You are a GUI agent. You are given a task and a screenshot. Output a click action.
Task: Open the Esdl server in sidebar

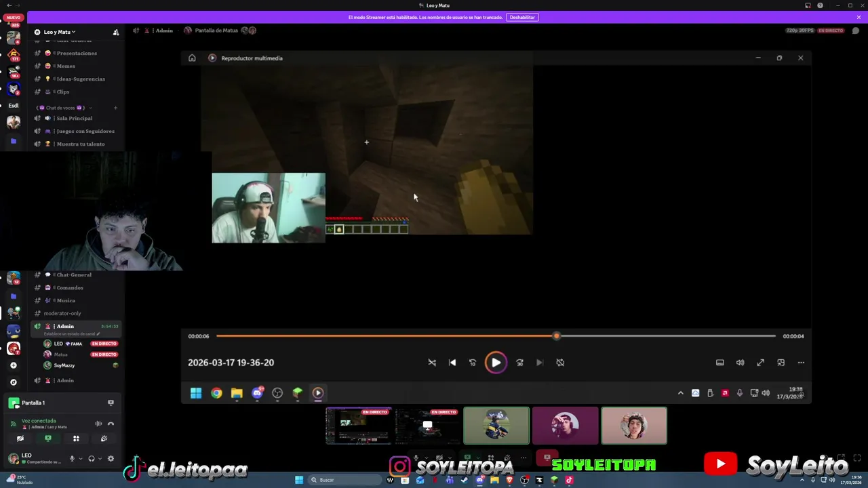(x=14, y=106)
